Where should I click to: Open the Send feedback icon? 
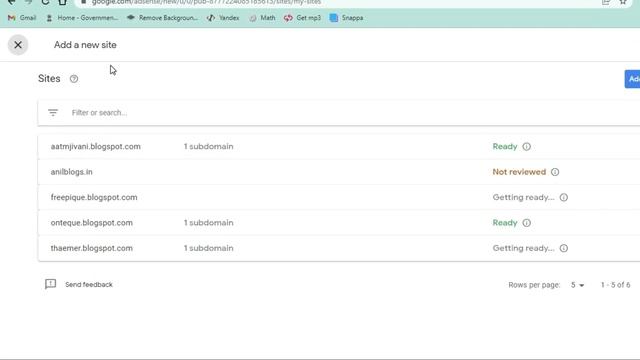point(51,284)
